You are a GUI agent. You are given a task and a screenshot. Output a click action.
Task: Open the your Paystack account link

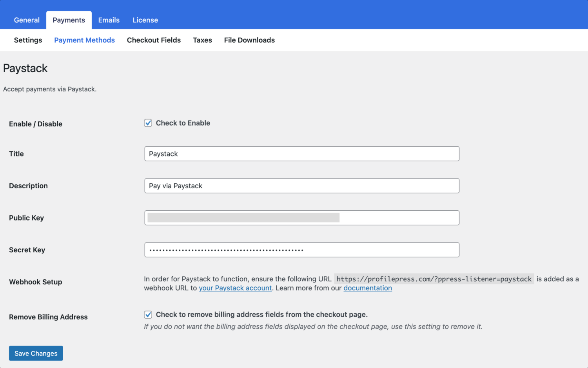click(235, 288)
